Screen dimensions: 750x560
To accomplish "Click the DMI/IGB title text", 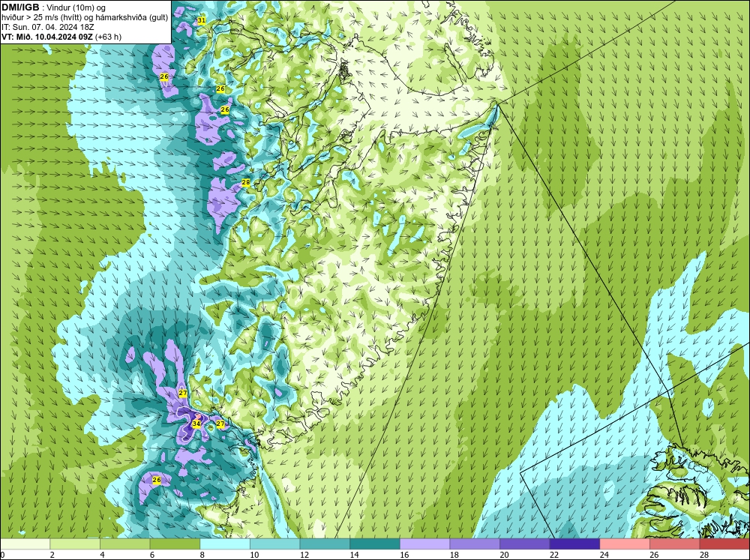I will pyautogui.click(x=20, y=7).
